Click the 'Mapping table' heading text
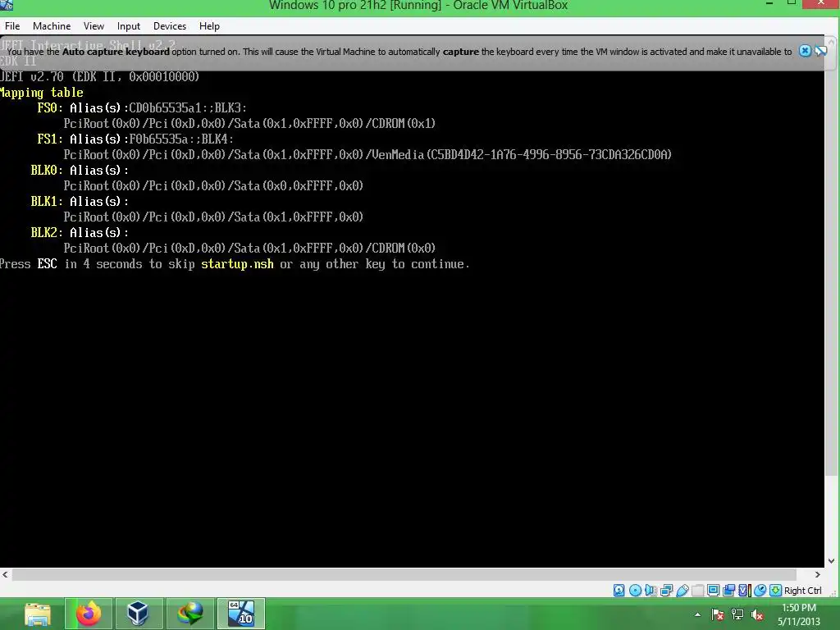This screenshot has height=630, width=840. 42,93
